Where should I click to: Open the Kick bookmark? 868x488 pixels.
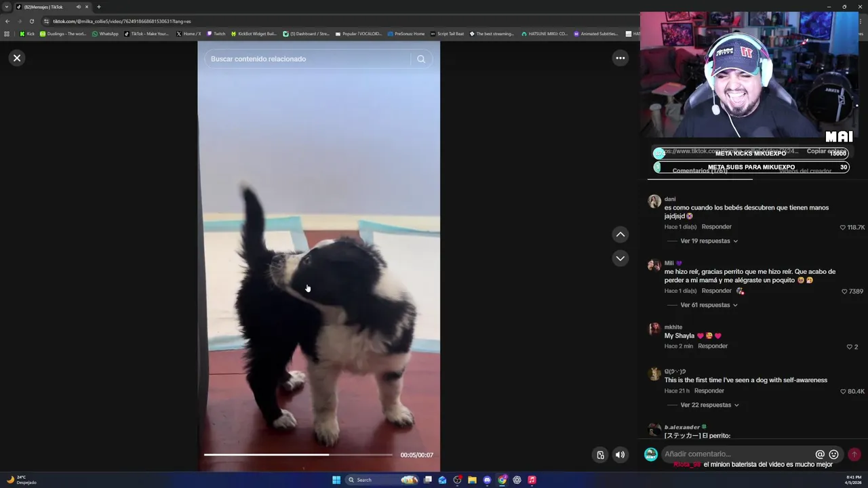coord(27,34)
